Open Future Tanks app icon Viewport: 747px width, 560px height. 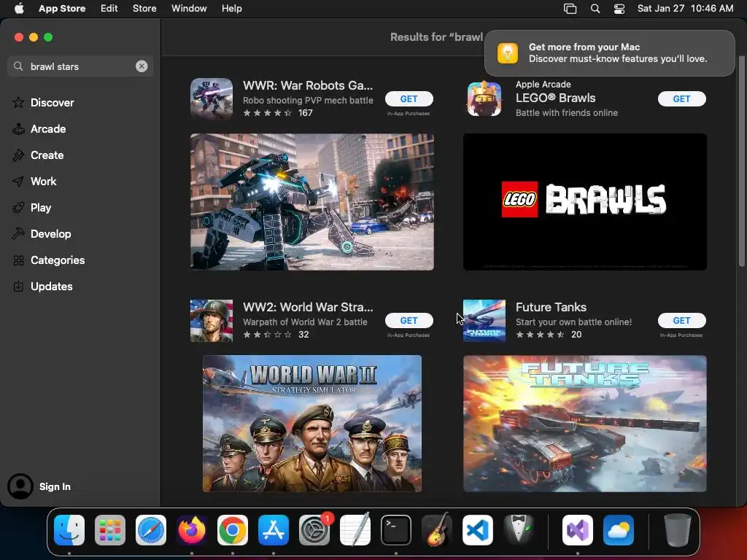pyautogui.click(x=484, y=321)
